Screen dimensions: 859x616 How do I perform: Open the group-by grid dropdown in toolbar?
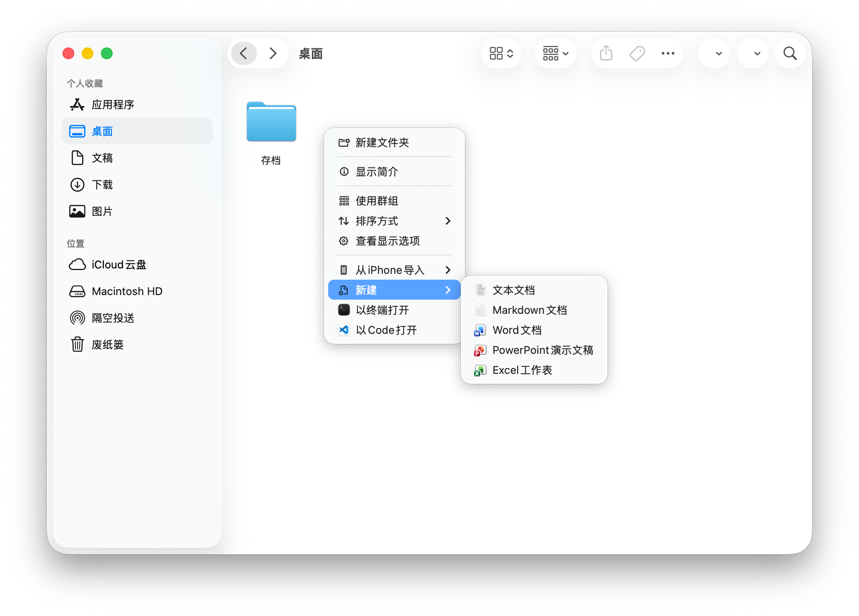coord(555,53)
